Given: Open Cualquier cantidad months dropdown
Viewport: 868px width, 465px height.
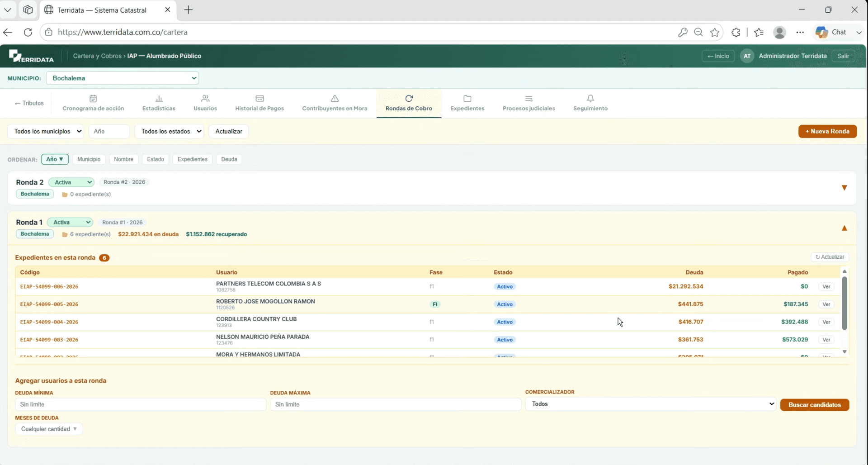Looking at the screenshot, I should (49, 429).
